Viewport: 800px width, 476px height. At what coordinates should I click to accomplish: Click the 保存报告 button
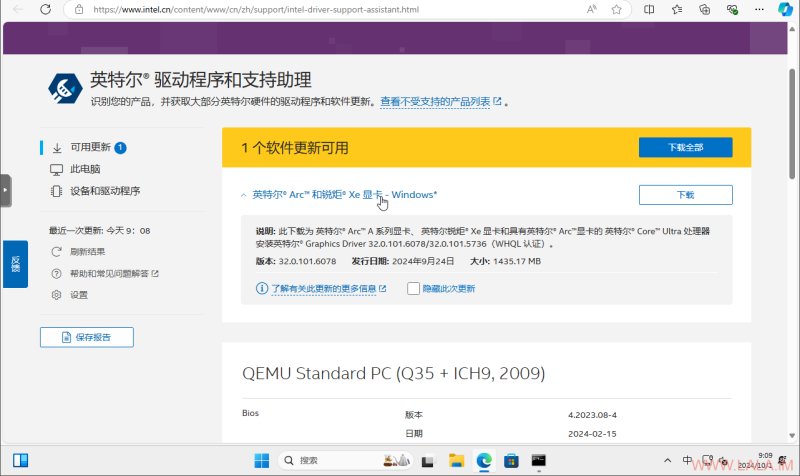click(87, 337)
